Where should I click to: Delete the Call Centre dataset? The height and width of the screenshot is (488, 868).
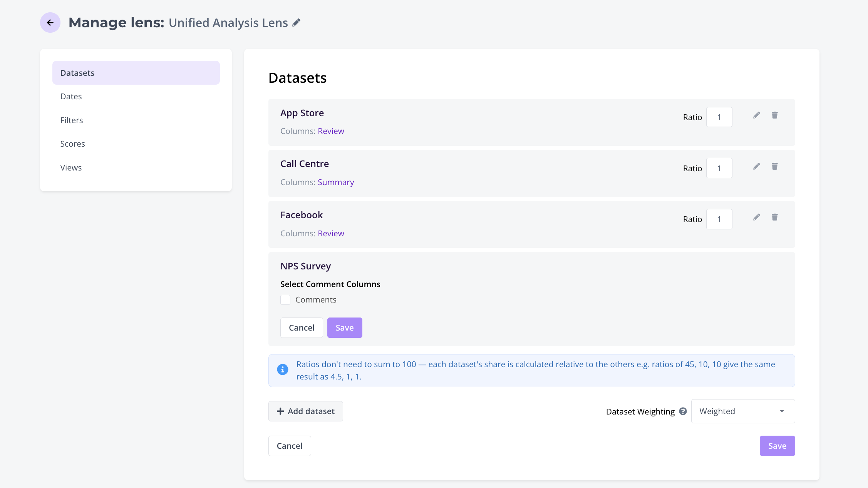[x=774, y=166]
